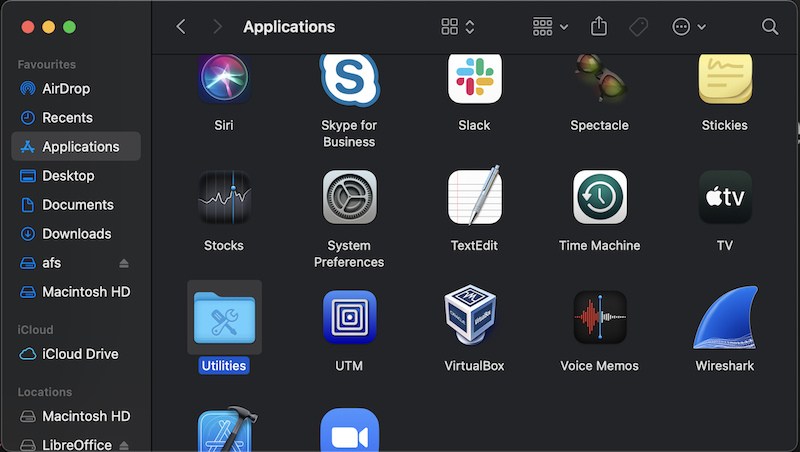
Task: Go to Downloads in the sidebar
Action: point(76,234)
